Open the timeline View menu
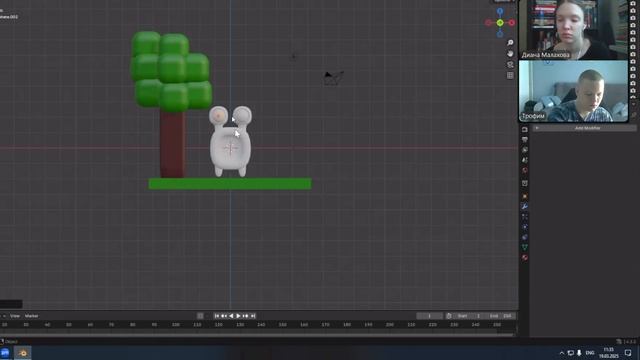 15,316
